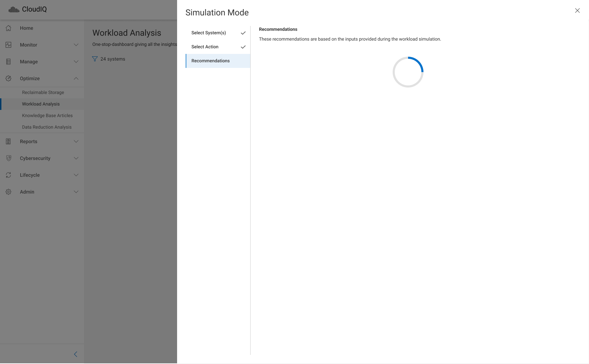Expand the Monitor menu chevron

click(76, 45)
